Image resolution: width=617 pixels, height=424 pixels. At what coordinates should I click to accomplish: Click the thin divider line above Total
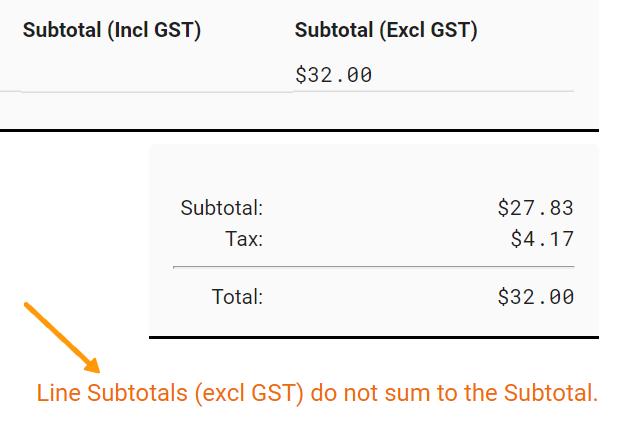tap(373, 267)
